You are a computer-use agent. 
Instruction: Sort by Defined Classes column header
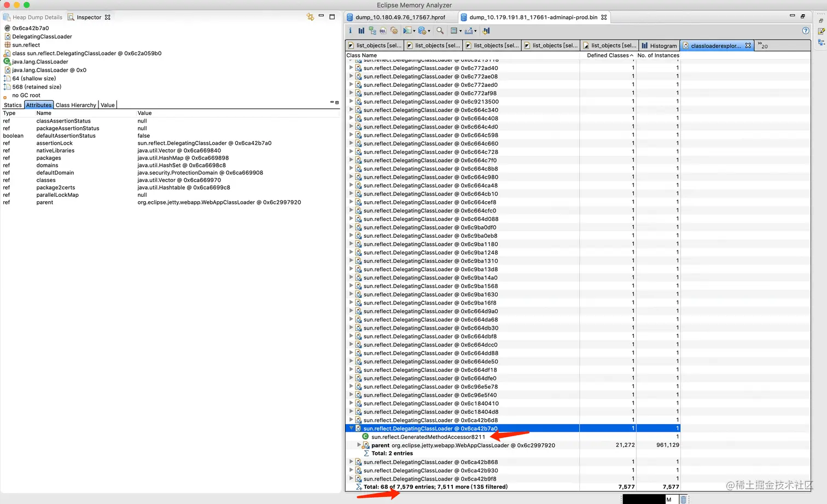click(607, 55)
